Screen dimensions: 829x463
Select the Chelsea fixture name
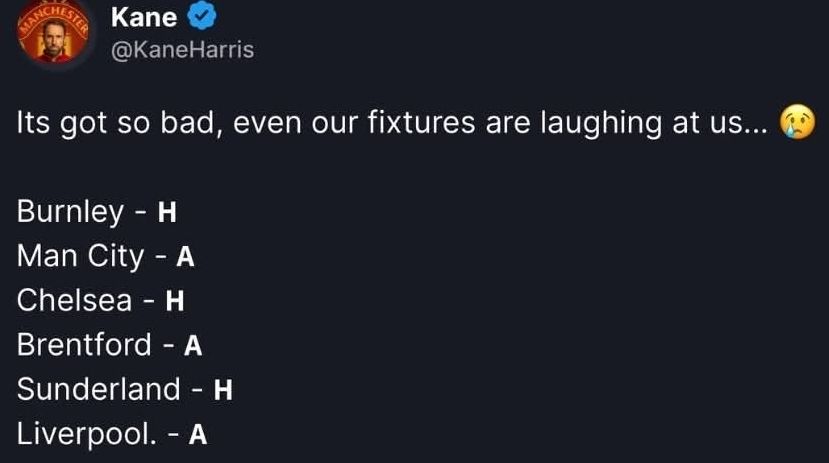point(74,300)
